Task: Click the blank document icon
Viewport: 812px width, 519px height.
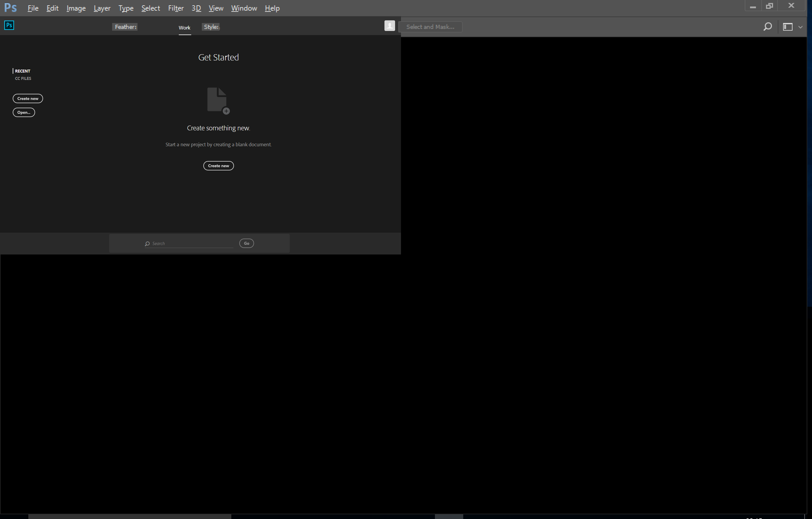Action: point(218,100)
